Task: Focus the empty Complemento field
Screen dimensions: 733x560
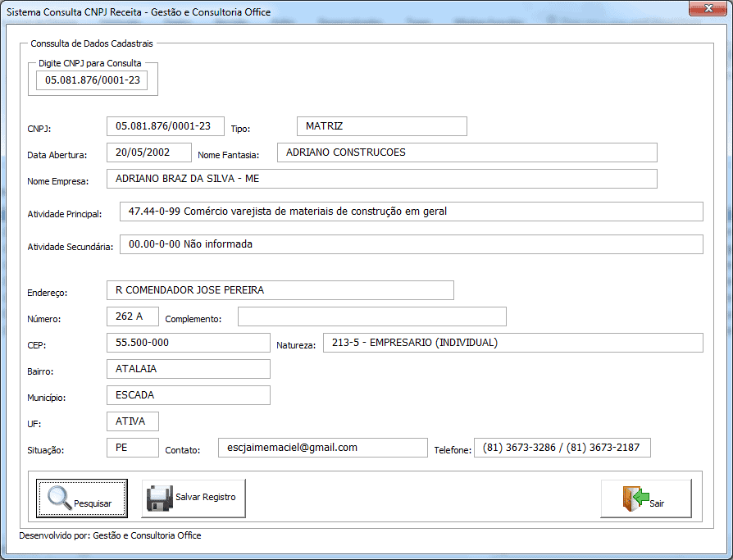Action: [x=371, y=316]
